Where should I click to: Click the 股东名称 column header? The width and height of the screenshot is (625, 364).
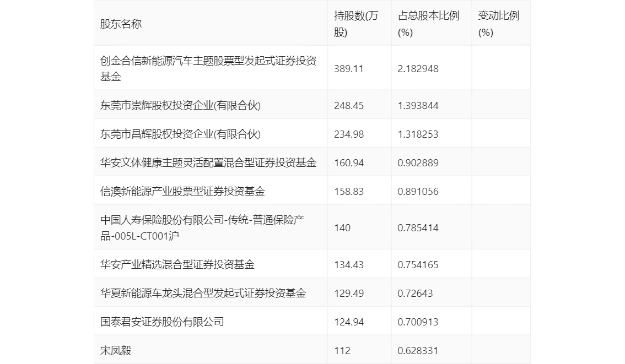click(121, 24)
